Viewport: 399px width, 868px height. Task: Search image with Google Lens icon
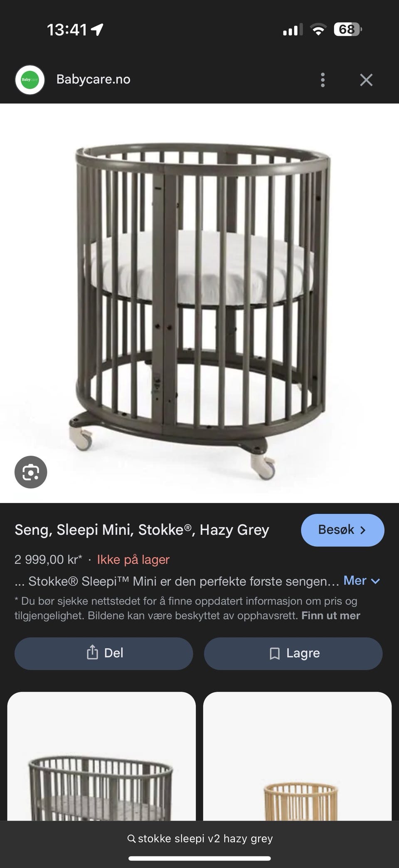point(31,472)
